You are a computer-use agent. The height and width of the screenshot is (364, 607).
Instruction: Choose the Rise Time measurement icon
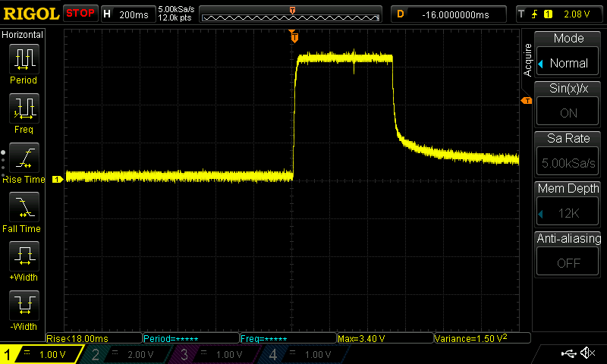(x=24, y=157)
